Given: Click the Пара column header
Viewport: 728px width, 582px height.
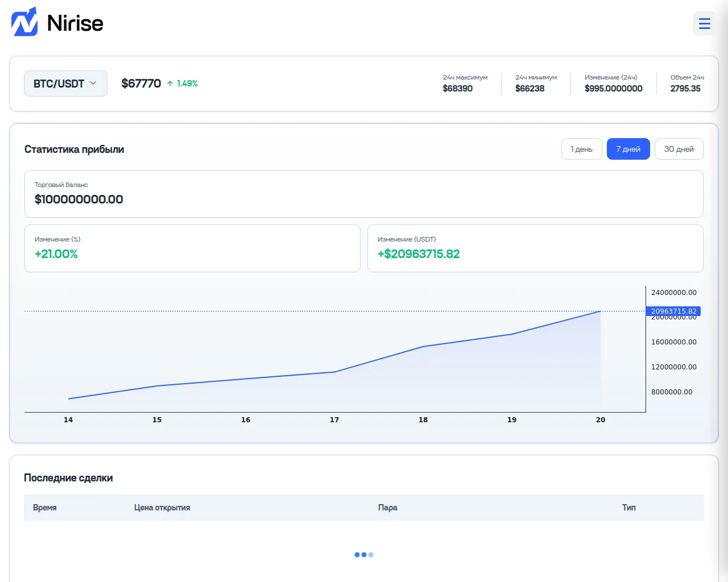Looking at the screenshot, I should pos(388,508).
